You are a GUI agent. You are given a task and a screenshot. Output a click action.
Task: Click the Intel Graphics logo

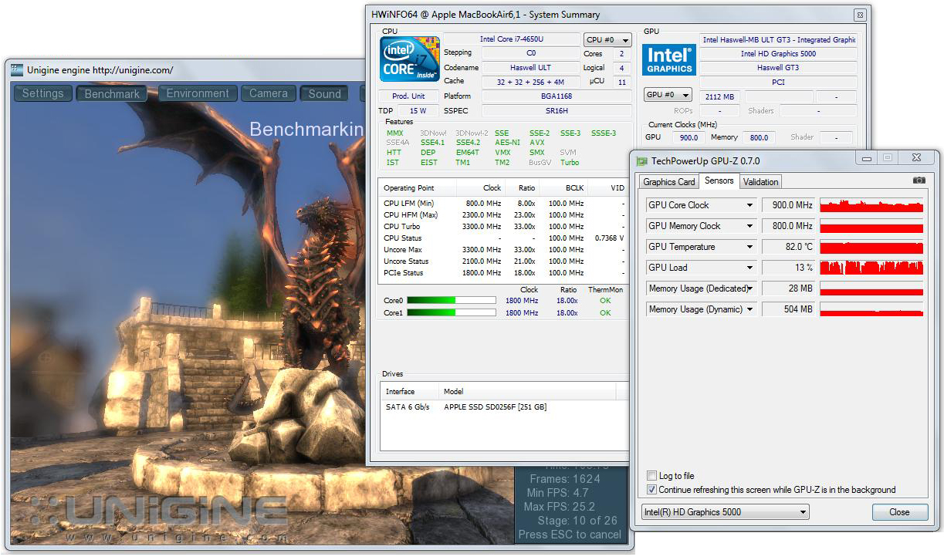[x=669, y=60]
